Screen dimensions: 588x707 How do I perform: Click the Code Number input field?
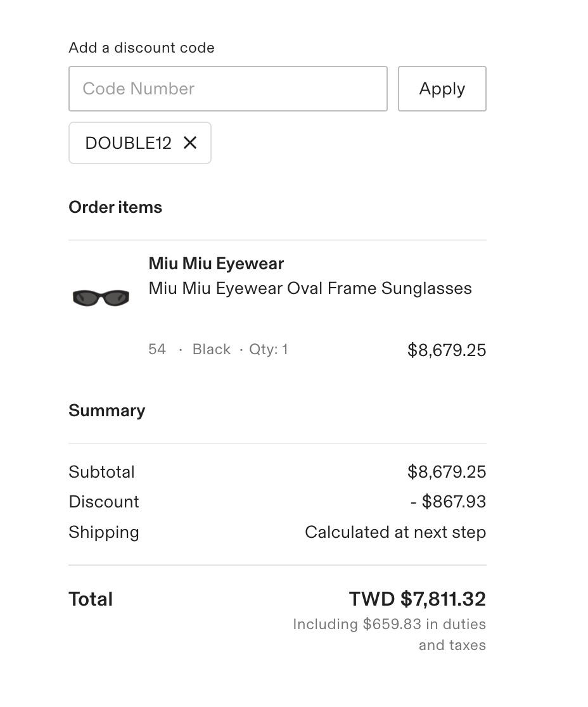click(227, 89)
